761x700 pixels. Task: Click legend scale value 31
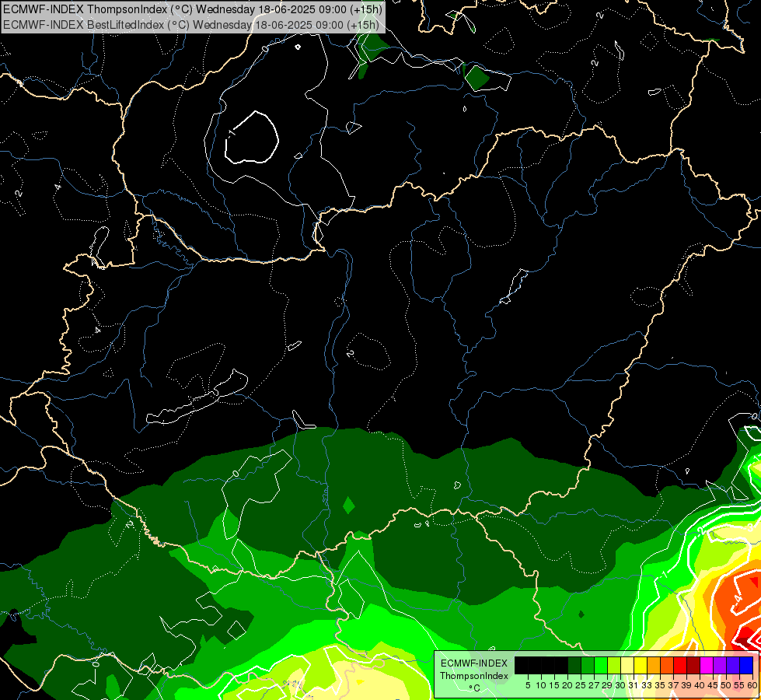(633, 685)
